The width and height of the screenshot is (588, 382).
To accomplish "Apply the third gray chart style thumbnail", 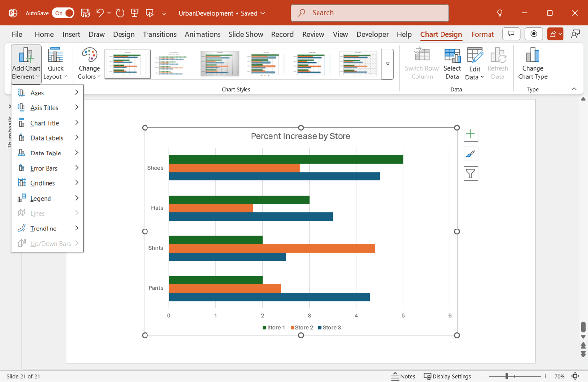I will click(220, 64).
